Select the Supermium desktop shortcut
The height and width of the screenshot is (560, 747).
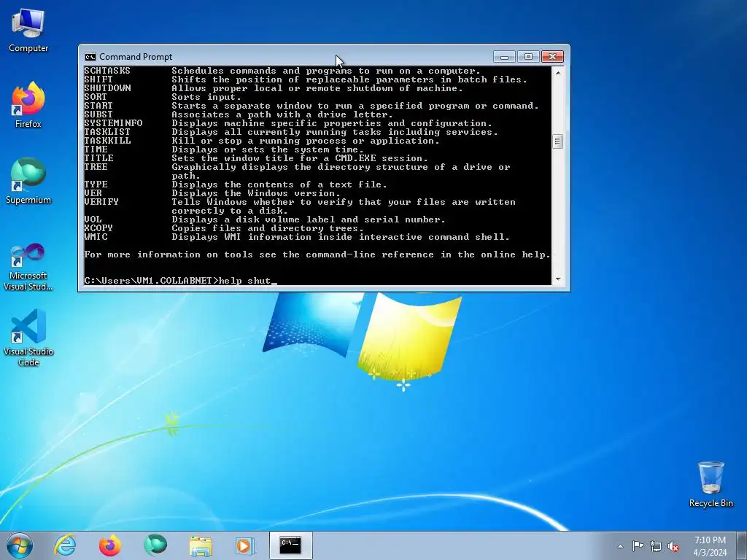(x=28, y=181)
